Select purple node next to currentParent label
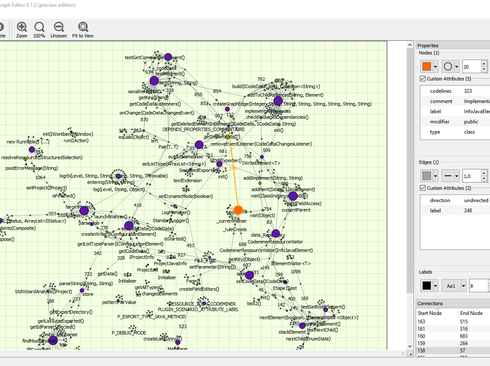 tap(293, 196)
